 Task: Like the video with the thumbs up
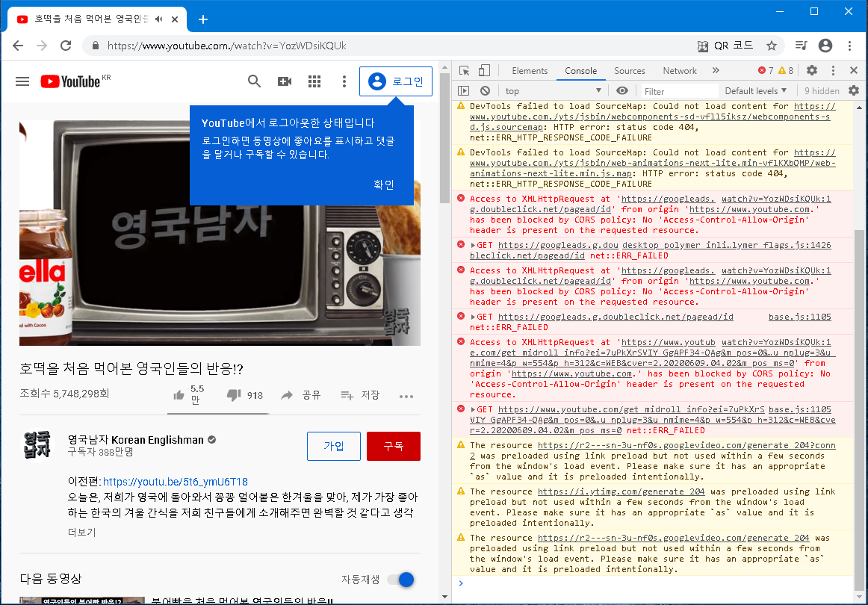coord(179,394)
